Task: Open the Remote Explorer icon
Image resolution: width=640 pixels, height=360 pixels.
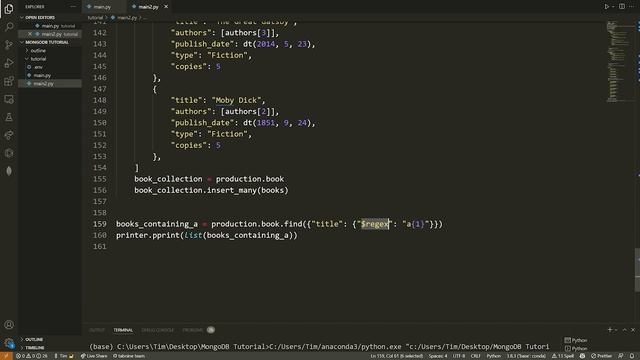Action: click(9, 99)
